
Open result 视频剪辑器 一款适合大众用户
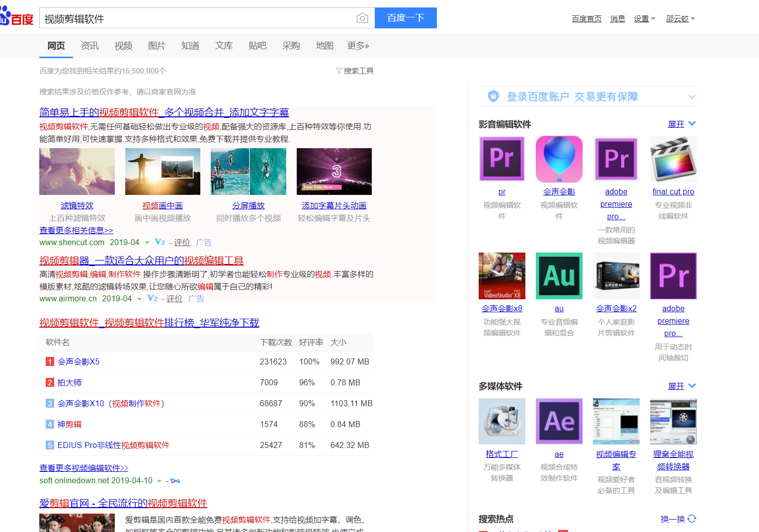coord(142,261)
